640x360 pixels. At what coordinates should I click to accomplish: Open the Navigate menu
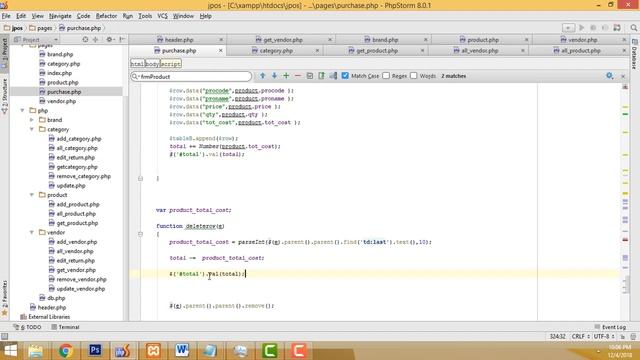pyautogui.click(x=60, y=16)
